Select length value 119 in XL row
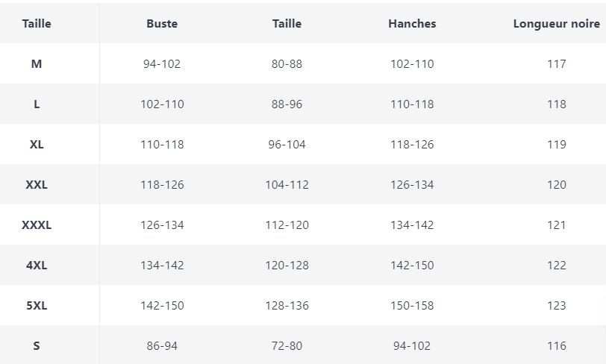 (557, 144)
